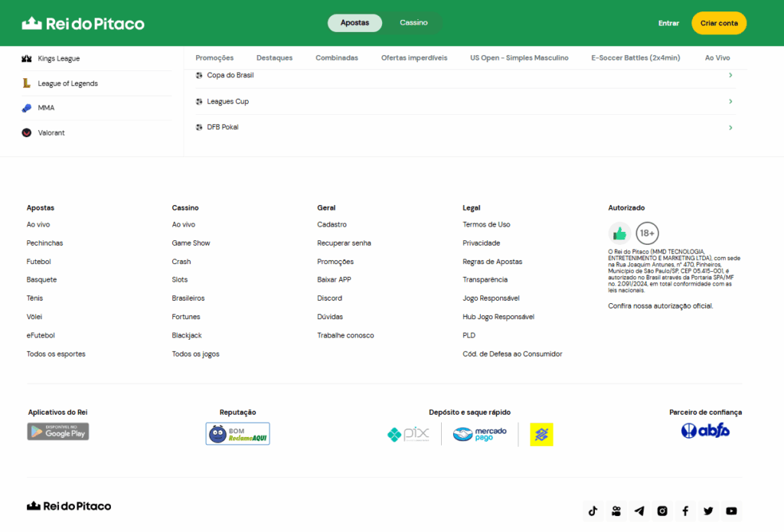The height and width of the screenshot is (532, 784).
Task: Go to the Combinadas tab
Action: click(337, 58)
